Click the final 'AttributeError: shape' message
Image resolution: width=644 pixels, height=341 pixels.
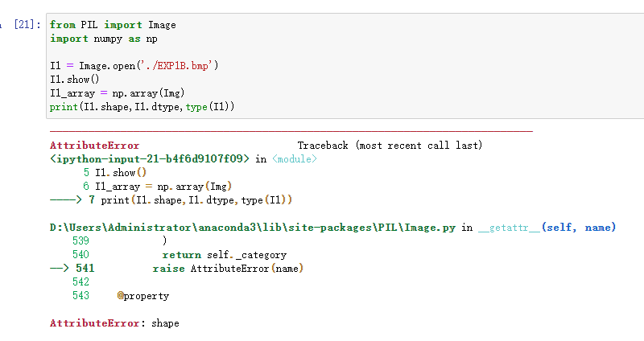tap(114, 323)
